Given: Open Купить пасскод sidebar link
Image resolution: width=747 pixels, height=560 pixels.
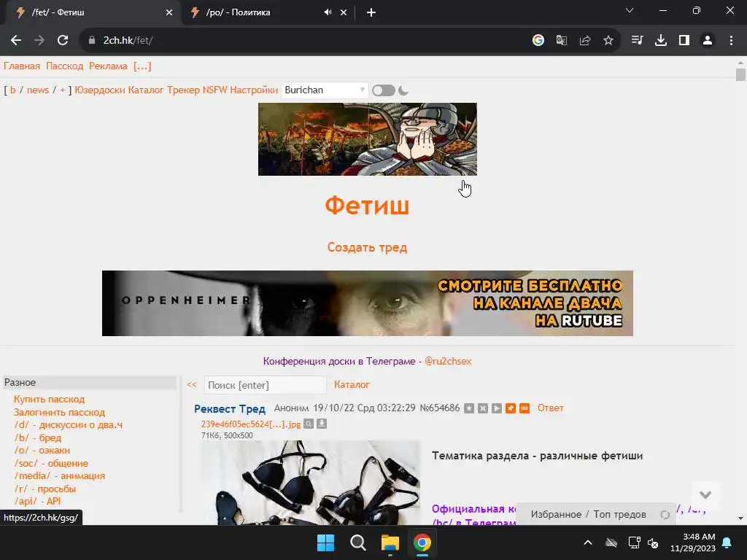Looking at the screenshot, I should pyautogui.click(x=49, y=400).
